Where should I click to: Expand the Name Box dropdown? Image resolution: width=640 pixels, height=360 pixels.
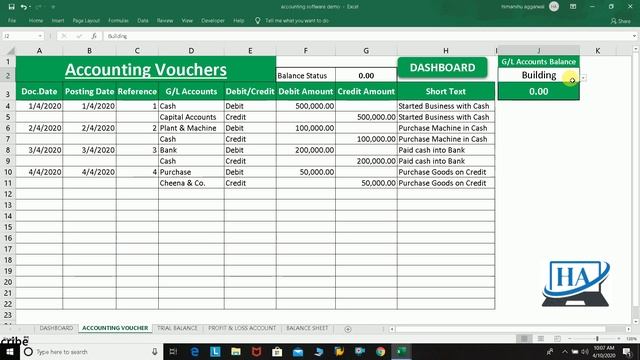click(x=40, y=36)
